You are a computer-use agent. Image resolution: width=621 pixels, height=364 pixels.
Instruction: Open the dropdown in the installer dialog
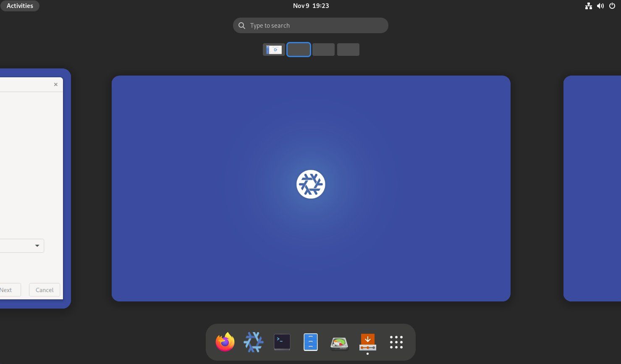[37, 246]
